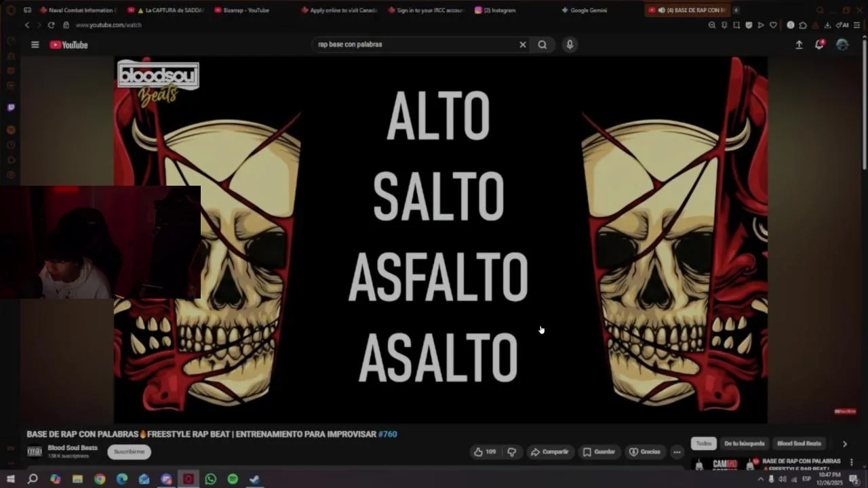Open Steam from taskbar
The width and height of the screenshot is (868, 488).
coord(254,479)
